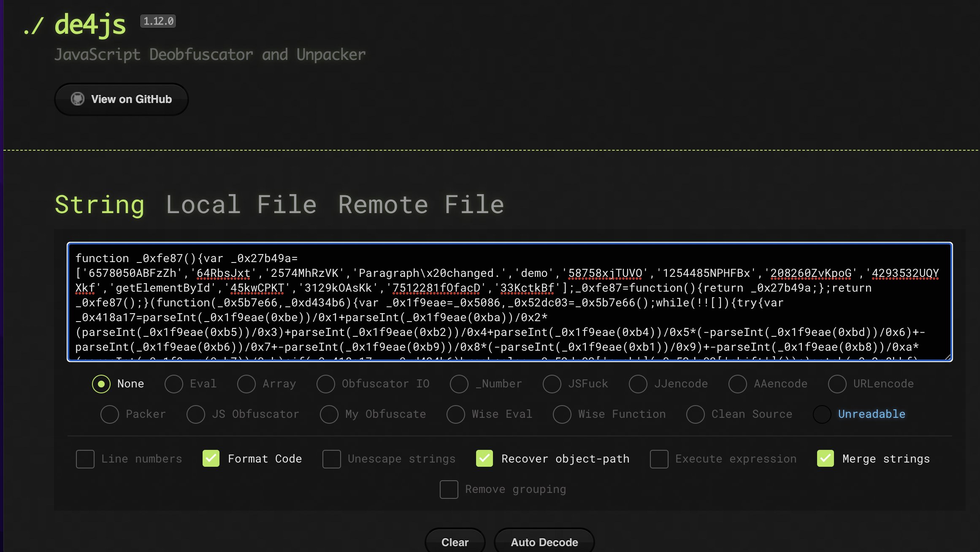Viewport: 980px width, 552px height.
Task: Enable the Line numbers checkbox
Action: tap(85, 459)
